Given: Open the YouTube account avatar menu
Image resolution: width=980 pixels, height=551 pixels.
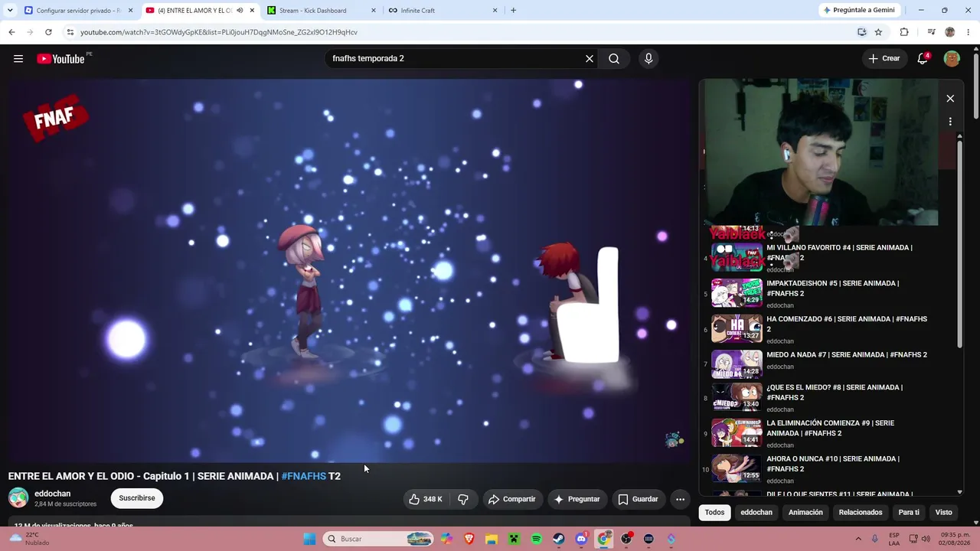Looking at the screenshot, I should 952,59.
